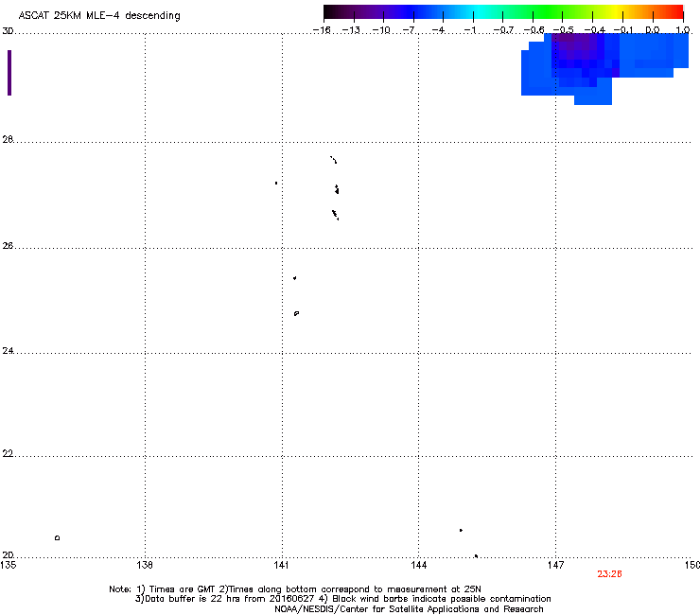Click the longitude label 144
Image resolution: width=700 pixels, height=615 pixels.
418,566
